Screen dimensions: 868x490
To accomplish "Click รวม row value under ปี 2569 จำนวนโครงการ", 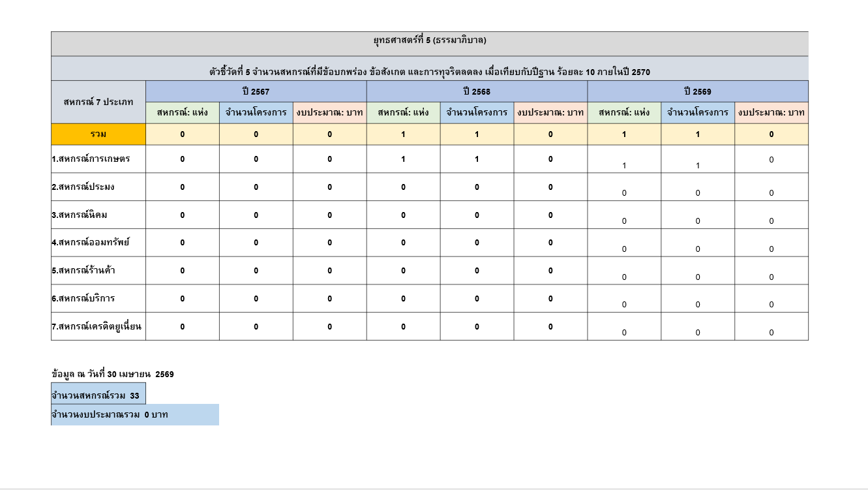I will pos(698,134).
